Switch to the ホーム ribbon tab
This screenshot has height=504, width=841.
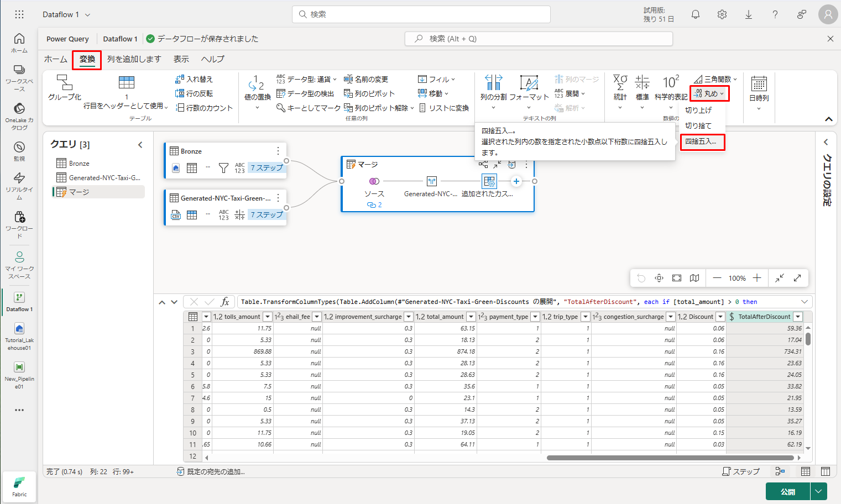point(56,59)
